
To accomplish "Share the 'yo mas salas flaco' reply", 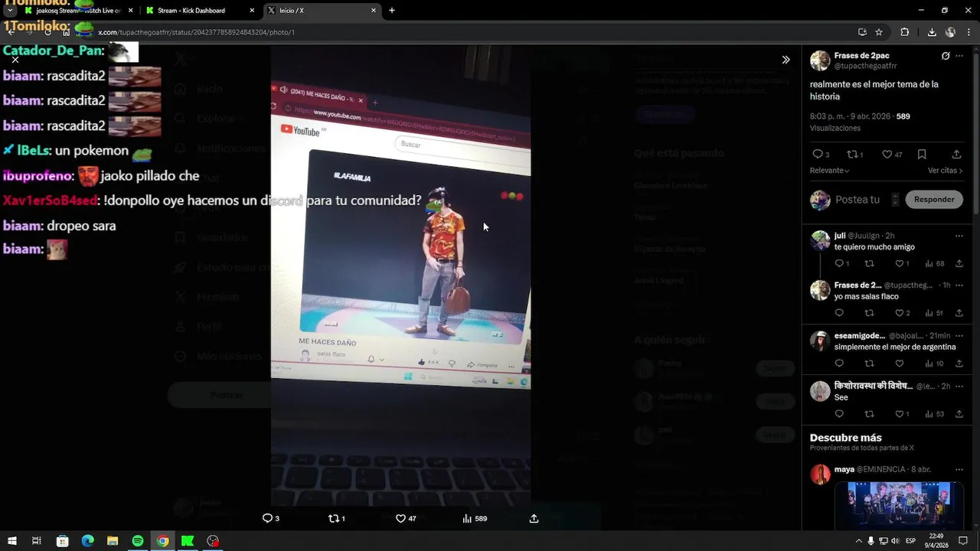I will point(959,313).
